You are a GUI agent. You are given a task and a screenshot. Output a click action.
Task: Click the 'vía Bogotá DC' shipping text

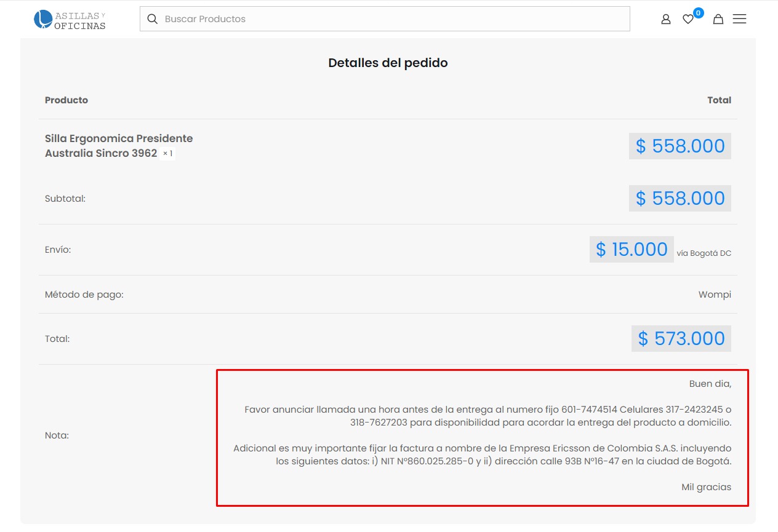coord(704,253)
